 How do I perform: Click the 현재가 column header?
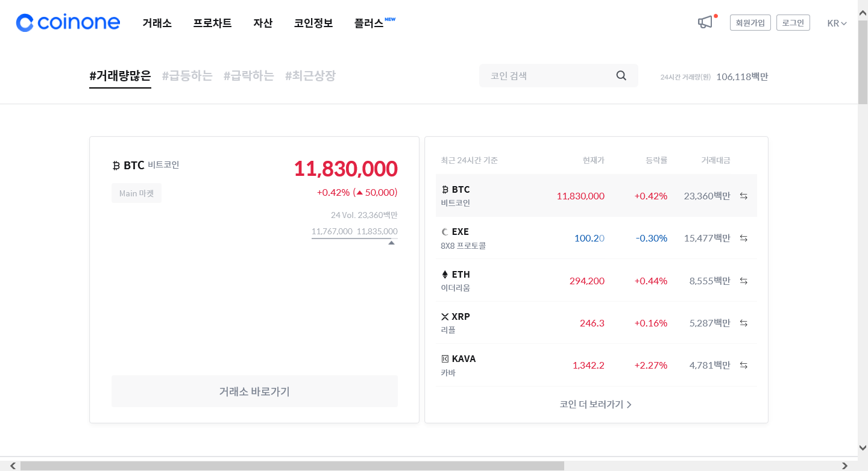(x=593, y=160)
